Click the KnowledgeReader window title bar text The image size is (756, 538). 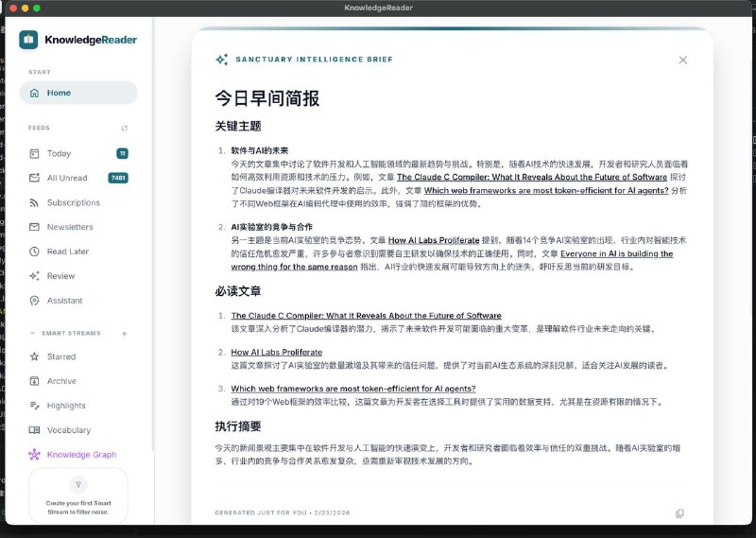pyautogui.click(x=379, y=8)
